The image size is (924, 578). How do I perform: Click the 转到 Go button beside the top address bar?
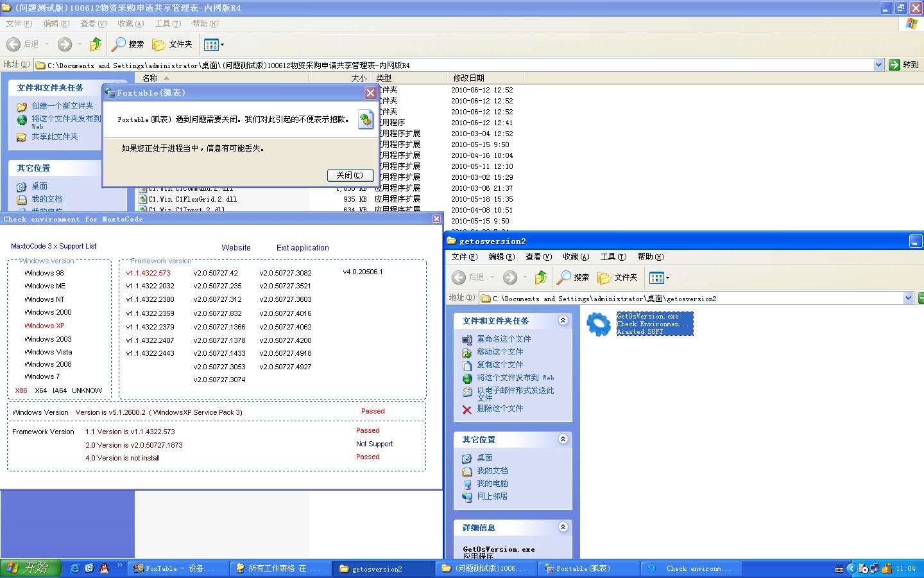coord(904,65)
